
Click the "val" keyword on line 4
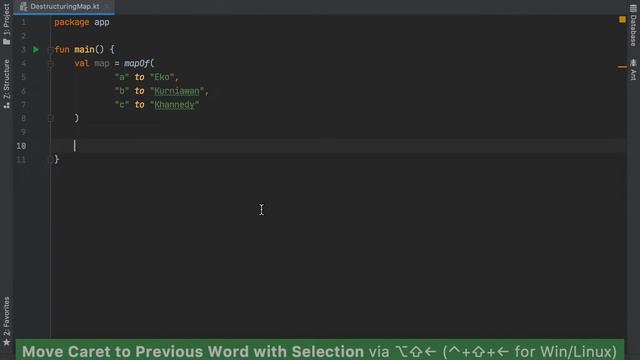82,63
